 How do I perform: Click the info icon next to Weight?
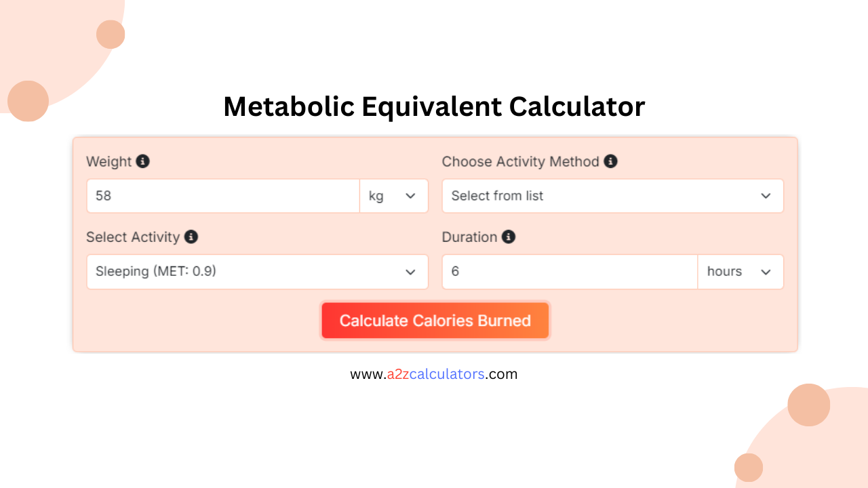pyautogui.click(x=143, y=161)
